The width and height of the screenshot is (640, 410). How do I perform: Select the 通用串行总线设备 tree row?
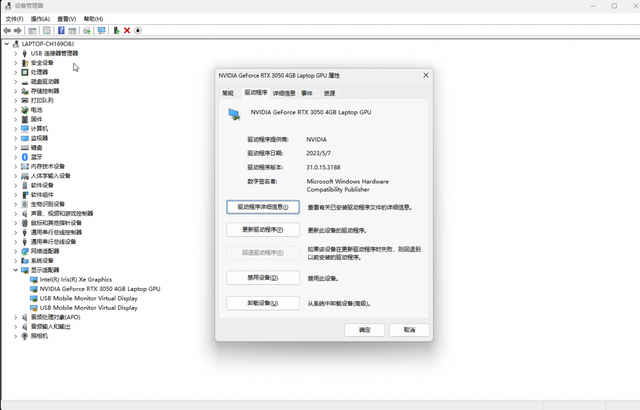pyautogui.click(x=53, y=242)
